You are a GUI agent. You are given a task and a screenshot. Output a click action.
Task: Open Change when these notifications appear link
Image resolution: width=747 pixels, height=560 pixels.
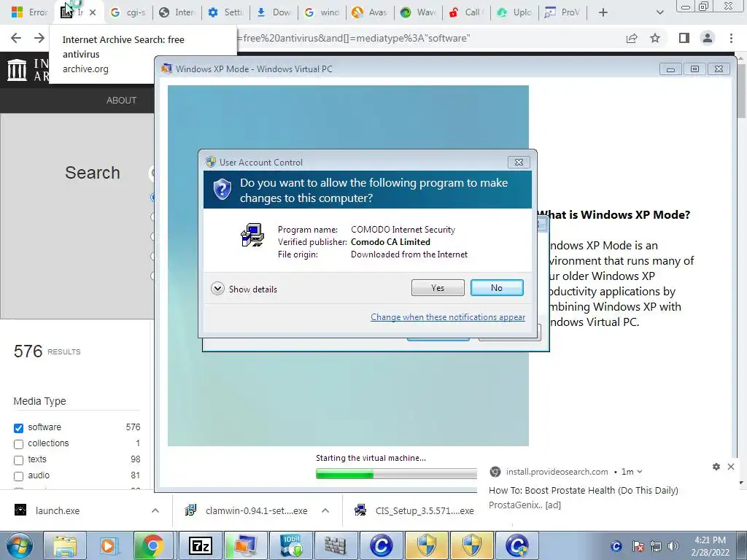448,317
